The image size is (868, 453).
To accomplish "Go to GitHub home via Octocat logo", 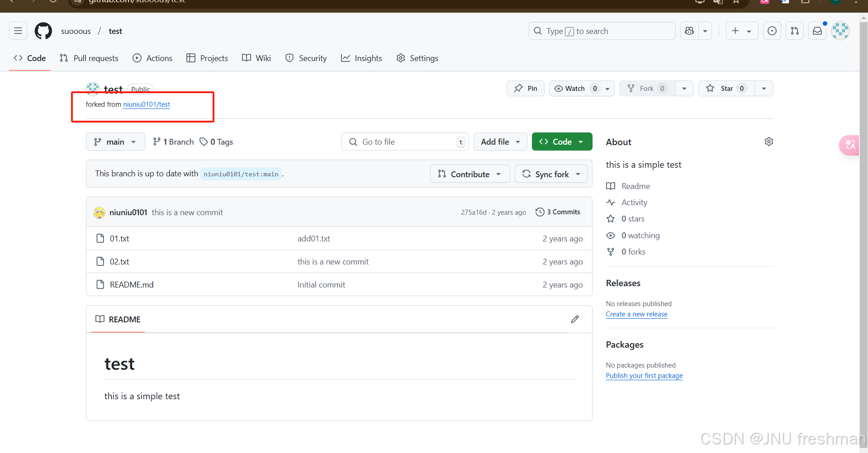I will click(43, 31).
